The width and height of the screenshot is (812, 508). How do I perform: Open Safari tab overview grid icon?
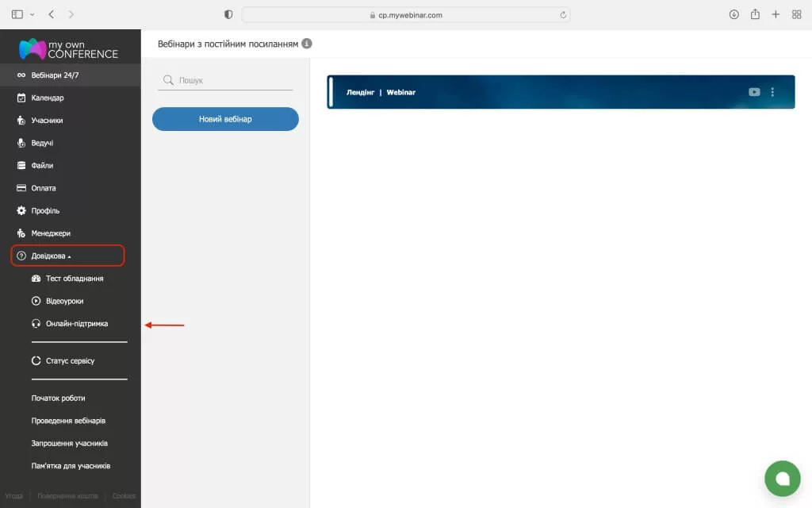796,14
